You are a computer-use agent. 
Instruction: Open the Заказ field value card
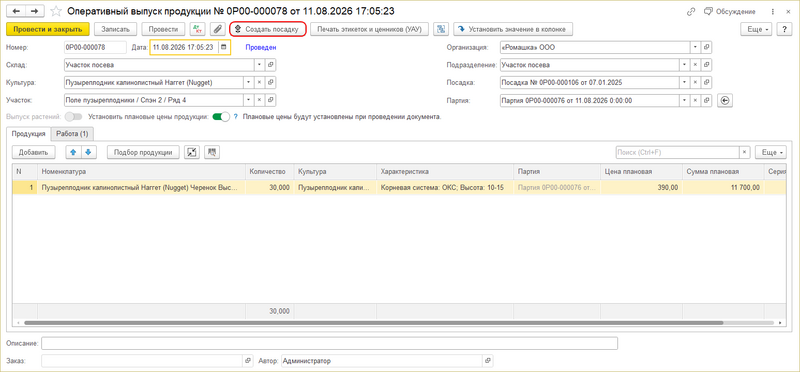click(248, 361)
